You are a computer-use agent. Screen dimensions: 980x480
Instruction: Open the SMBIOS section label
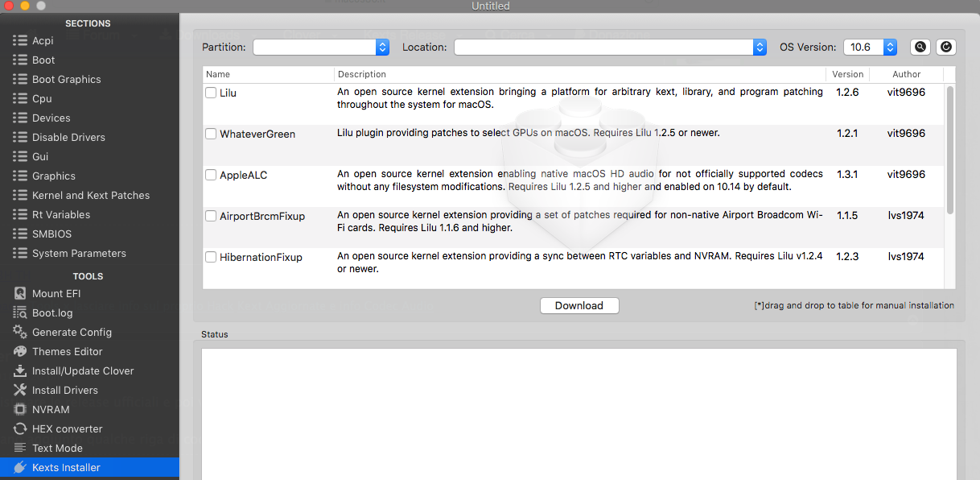click(x=51, y=234)
